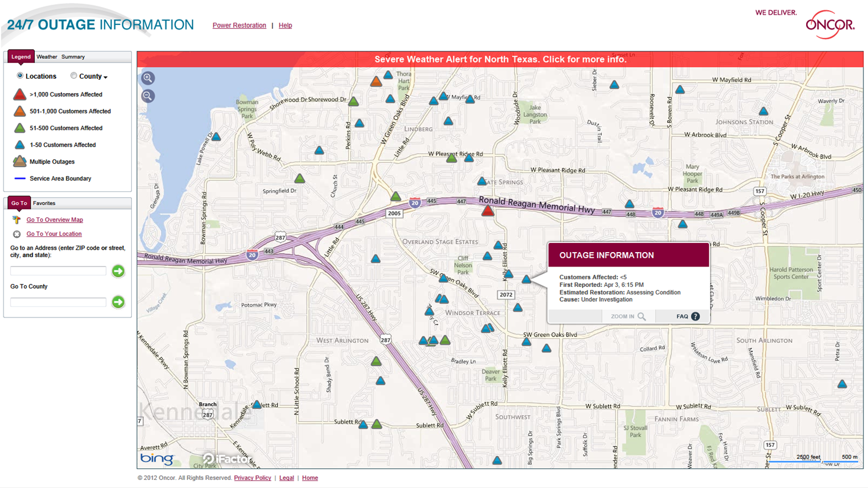This screenshot has width=868, height=488.
Task: Click the green marker at Little Rd by exit 2005
Action: pos(395,197)
